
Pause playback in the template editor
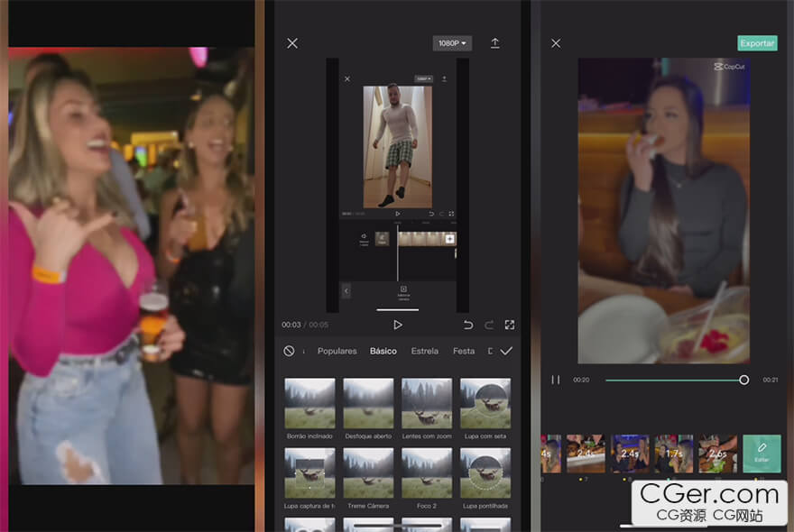pyautogui.click(x=556, y=380)
